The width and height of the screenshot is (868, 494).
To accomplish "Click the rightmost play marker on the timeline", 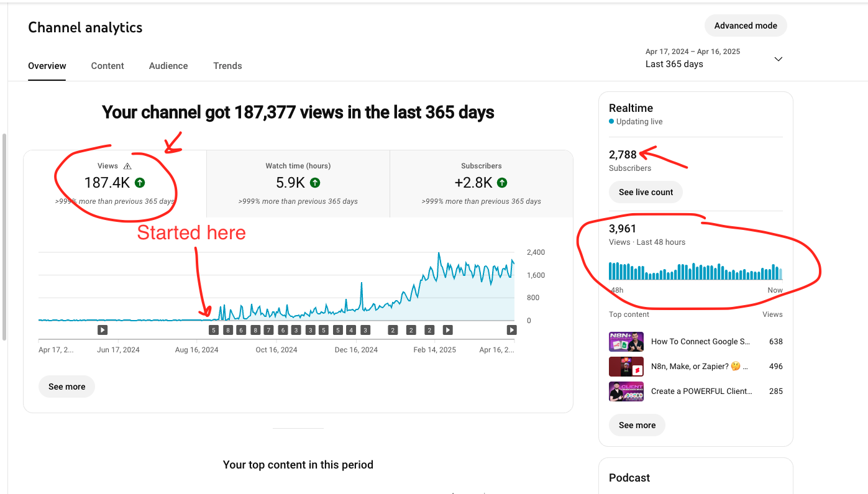I will point(511,330).
